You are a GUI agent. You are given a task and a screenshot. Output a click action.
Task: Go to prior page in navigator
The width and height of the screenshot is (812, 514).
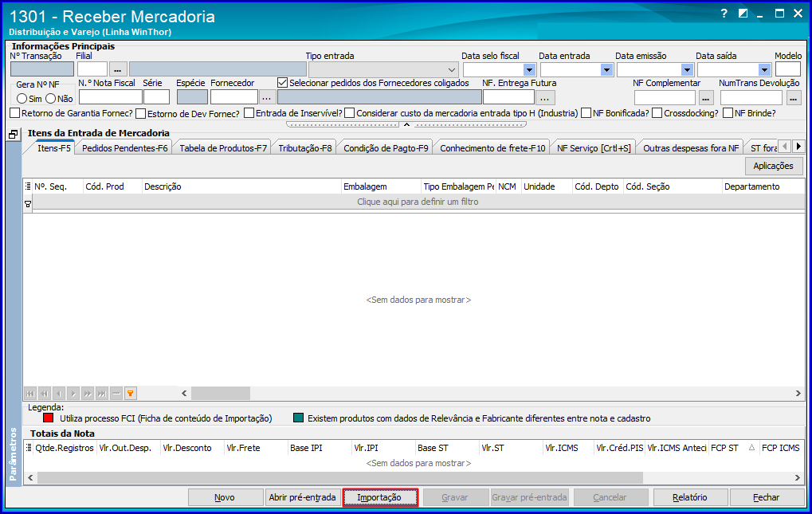tap(45, 394)
